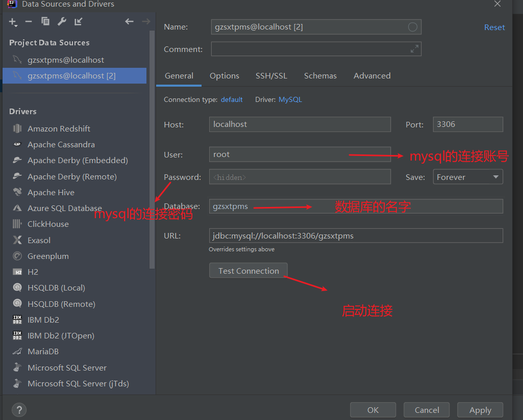Click the Apply button

[480, 410]
